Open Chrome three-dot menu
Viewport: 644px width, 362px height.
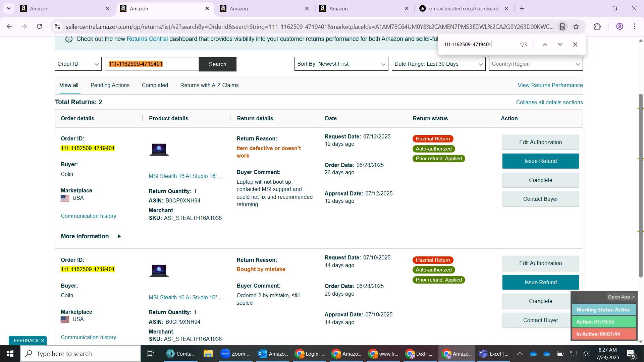635,26
